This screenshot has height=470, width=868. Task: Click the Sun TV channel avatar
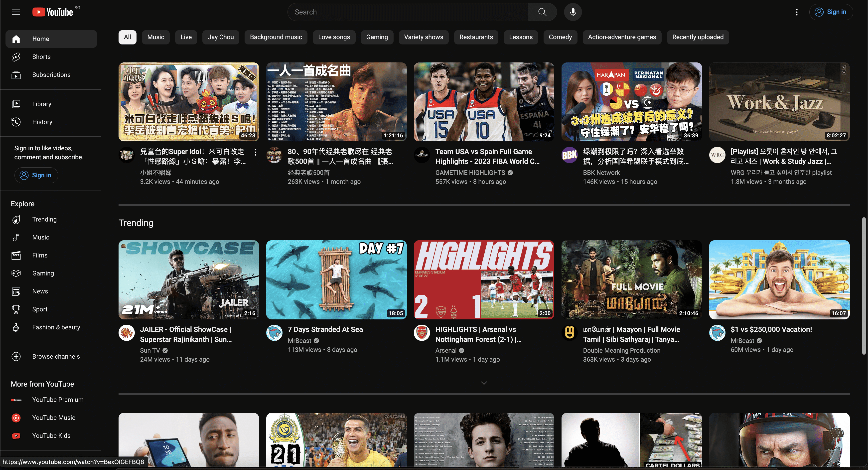127,333
